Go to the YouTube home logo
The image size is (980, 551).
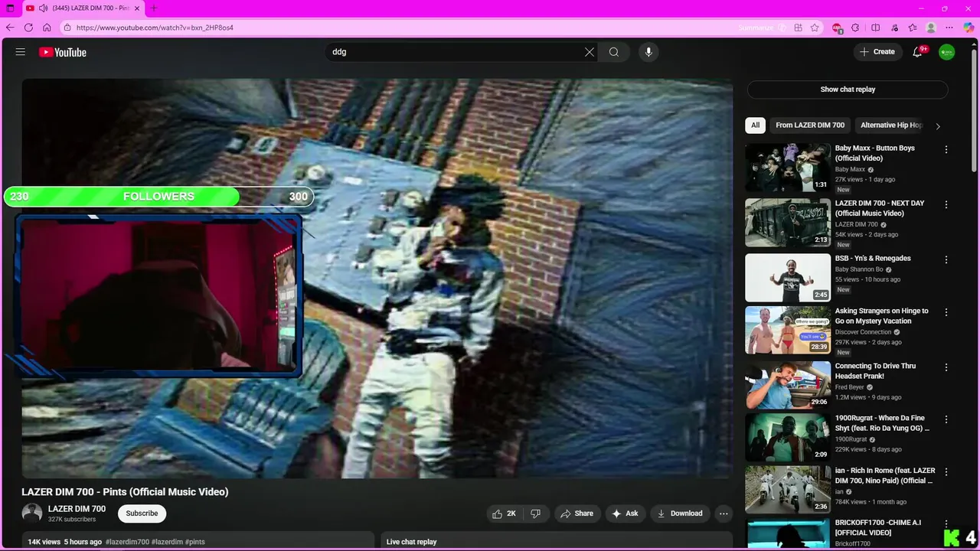click(x=63, y=52)
